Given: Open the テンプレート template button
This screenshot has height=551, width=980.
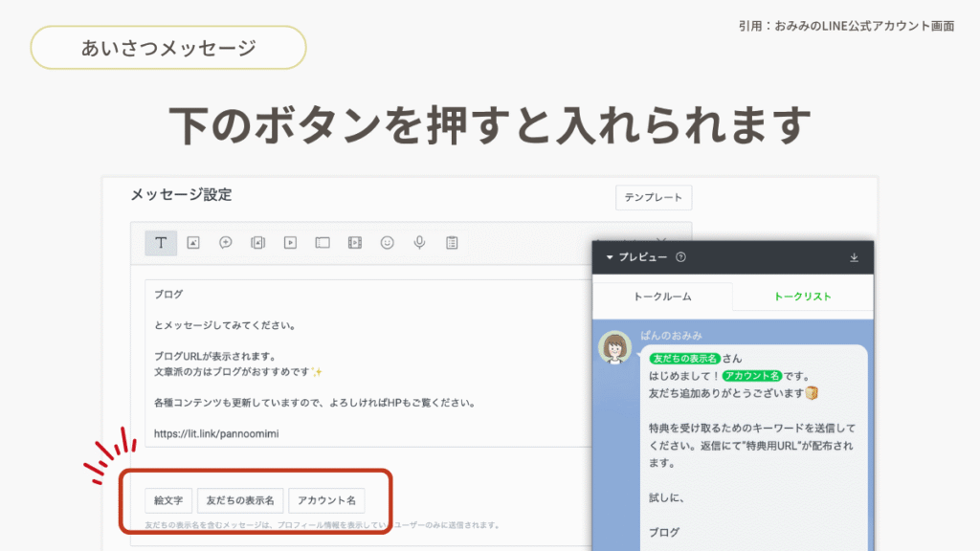Looking at the screenshot, I should (653, 198).
